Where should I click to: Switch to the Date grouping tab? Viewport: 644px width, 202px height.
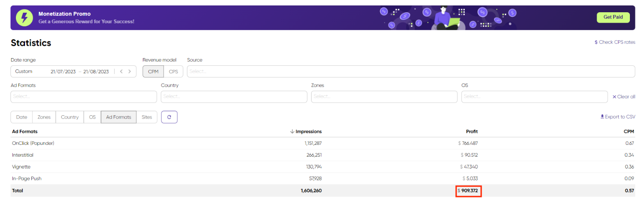tap(21, 117)
